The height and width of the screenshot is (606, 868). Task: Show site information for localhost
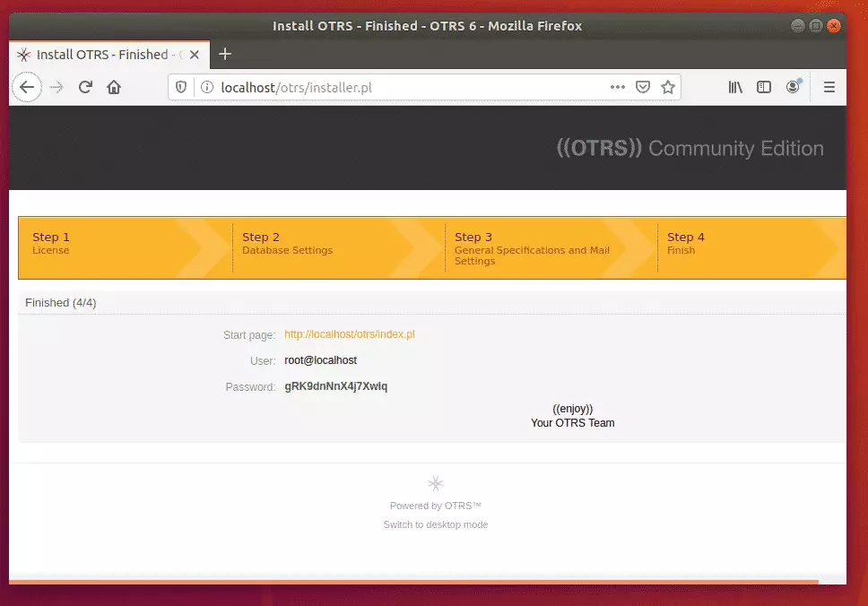pos(207,87)
